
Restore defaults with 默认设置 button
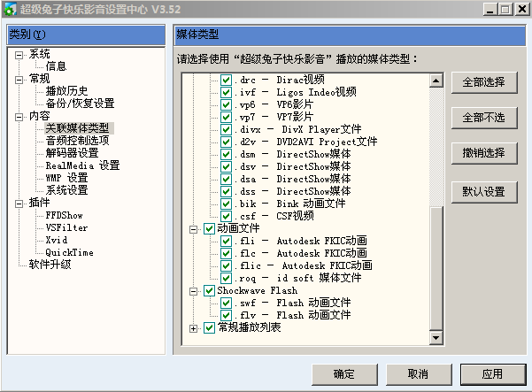[x=484, y=192]
